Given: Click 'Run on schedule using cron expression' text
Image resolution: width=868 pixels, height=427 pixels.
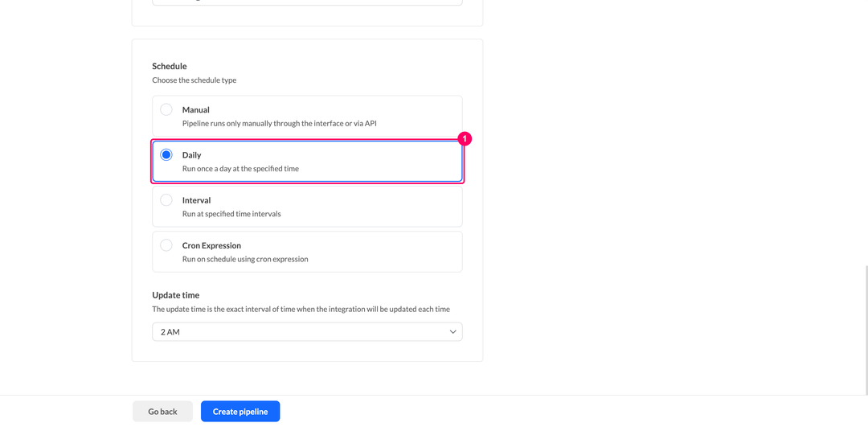Looking at the screenshot, I should click(245, 259).
